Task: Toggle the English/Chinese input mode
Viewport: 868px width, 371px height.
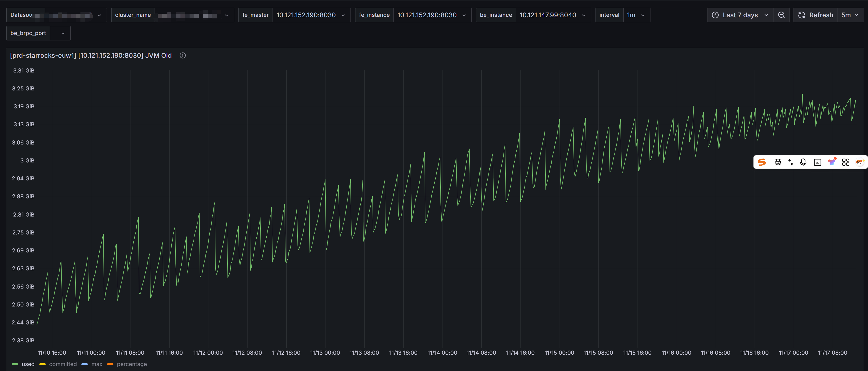Action: 778,162
